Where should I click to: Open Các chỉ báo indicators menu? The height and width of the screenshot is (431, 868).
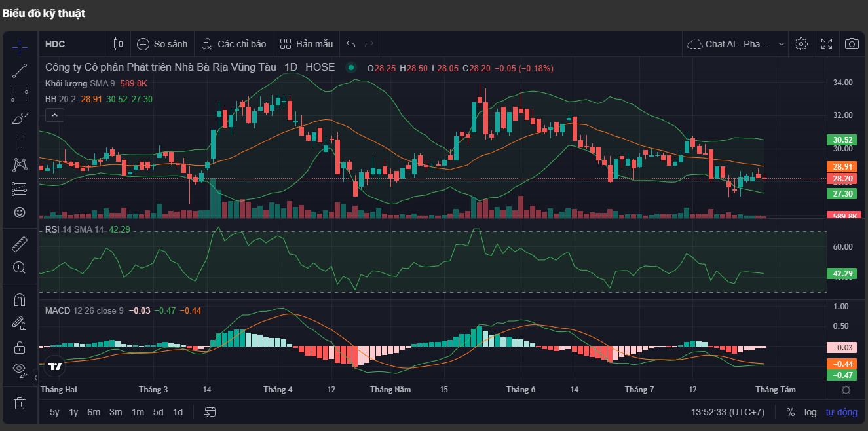click(234, 44)
